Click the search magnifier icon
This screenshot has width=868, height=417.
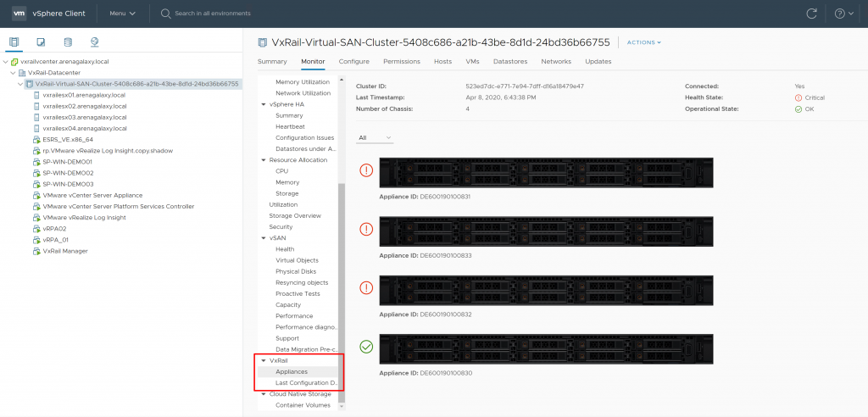pos(165,14)
